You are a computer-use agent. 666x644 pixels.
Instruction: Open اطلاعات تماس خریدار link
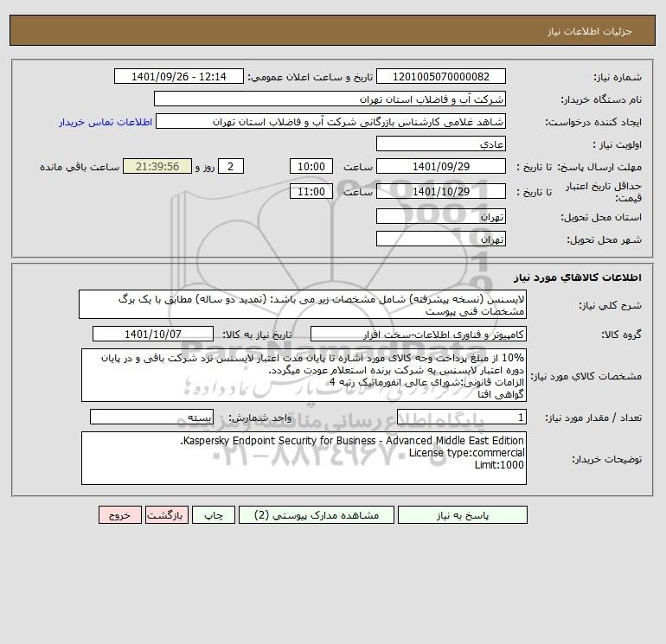(106, 122)
